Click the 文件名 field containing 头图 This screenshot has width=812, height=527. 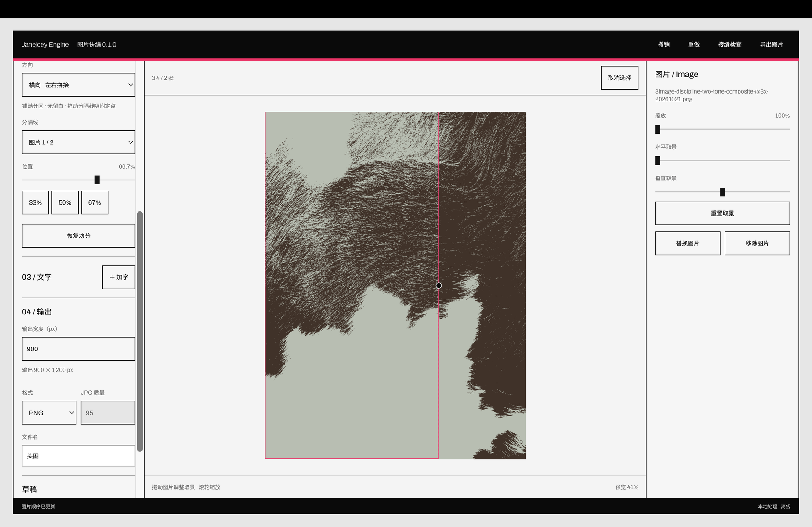[x=79, y=456]
